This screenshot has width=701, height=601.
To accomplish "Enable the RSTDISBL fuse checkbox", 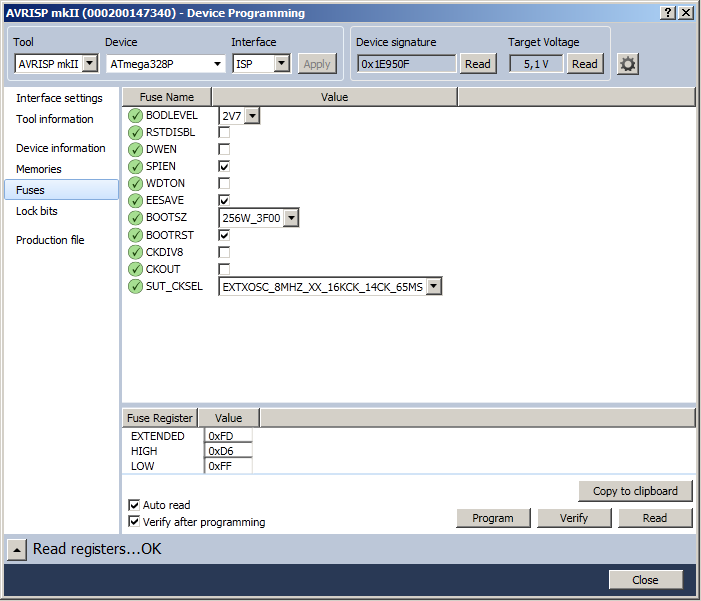I will [224, 132].
